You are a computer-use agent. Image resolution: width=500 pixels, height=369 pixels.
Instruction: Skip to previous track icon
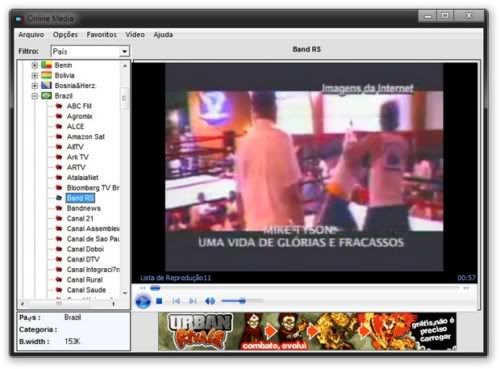[x=176, y=301]
